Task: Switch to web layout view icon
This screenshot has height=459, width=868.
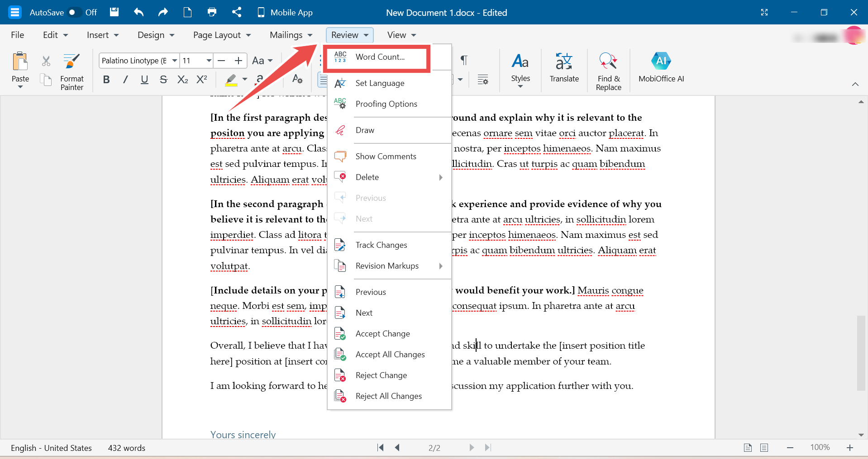Action: (764, 448)
